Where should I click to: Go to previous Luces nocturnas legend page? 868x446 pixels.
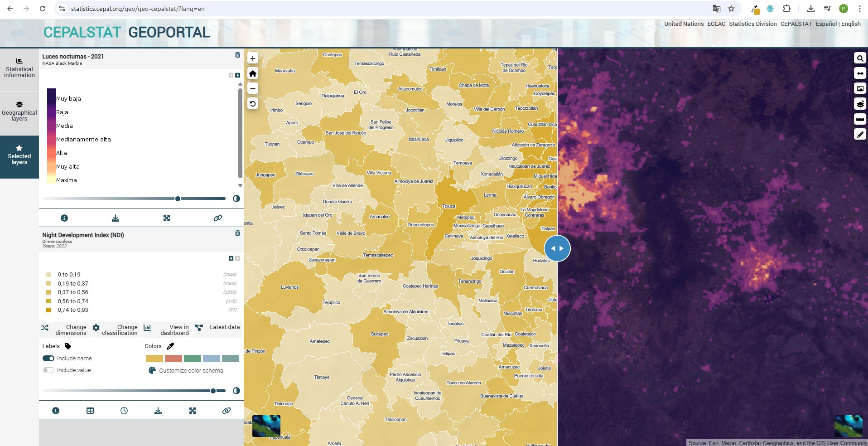point(231,75)
